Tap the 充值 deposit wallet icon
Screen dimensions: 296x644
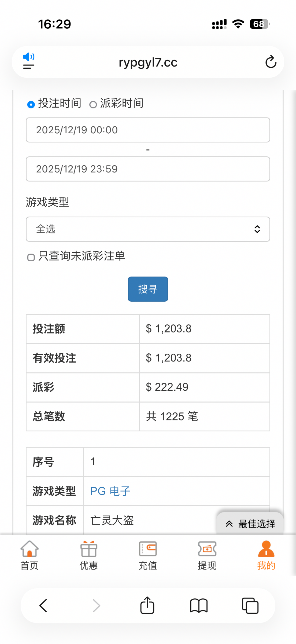point(148,549)
